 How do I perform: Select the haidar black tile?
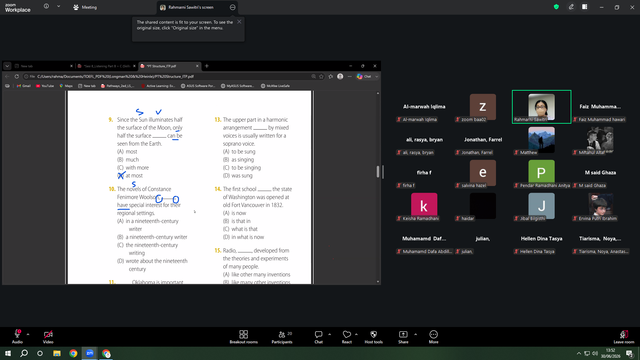[482, 206]
